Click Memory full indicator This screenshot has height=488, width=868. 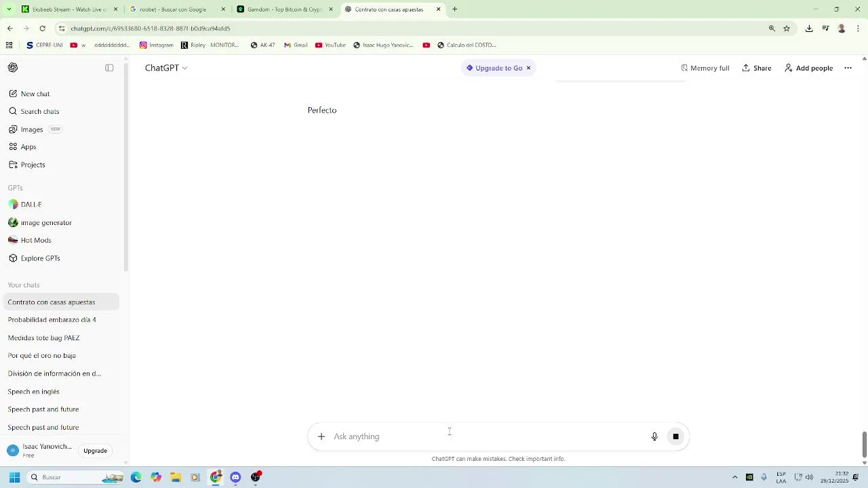point(705,68)
